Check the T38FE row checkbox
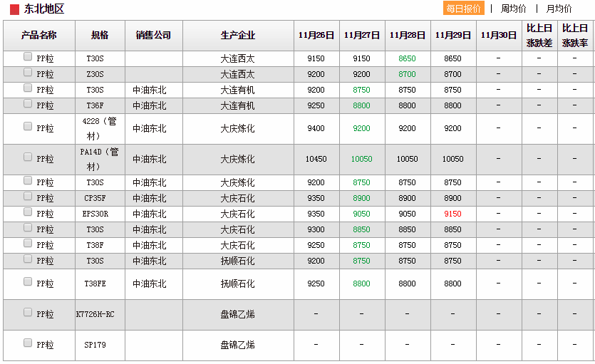This screenshot has width=595, height=364. pyautogui.click(x=28, y=282)
